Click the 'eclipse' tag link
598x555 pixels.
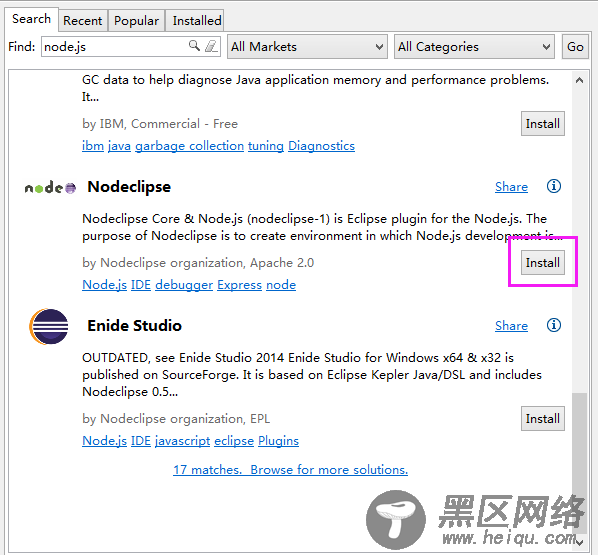pyautogui.click(x=234, y=441)
